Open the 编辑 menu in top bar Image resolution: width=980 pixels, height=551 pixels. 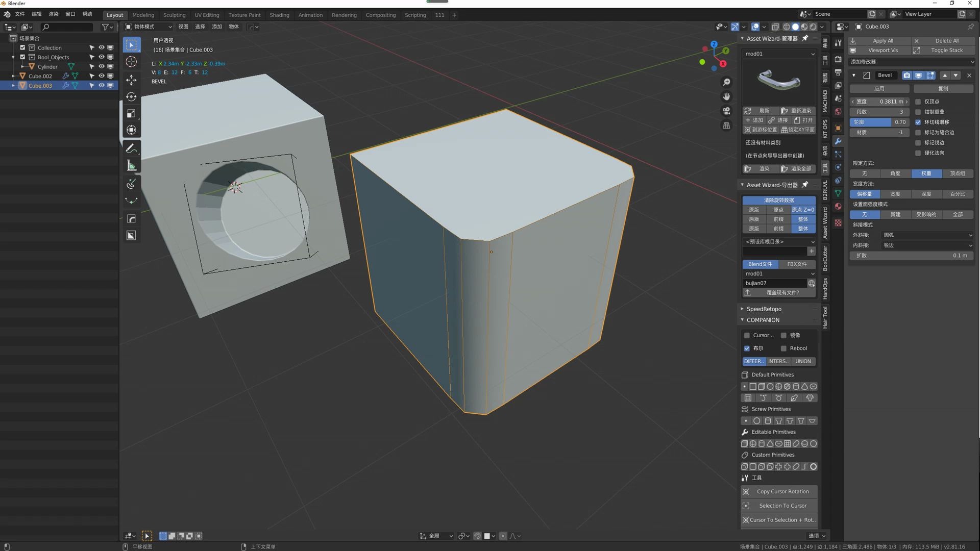pyautogui.click(x=37, y=14)
